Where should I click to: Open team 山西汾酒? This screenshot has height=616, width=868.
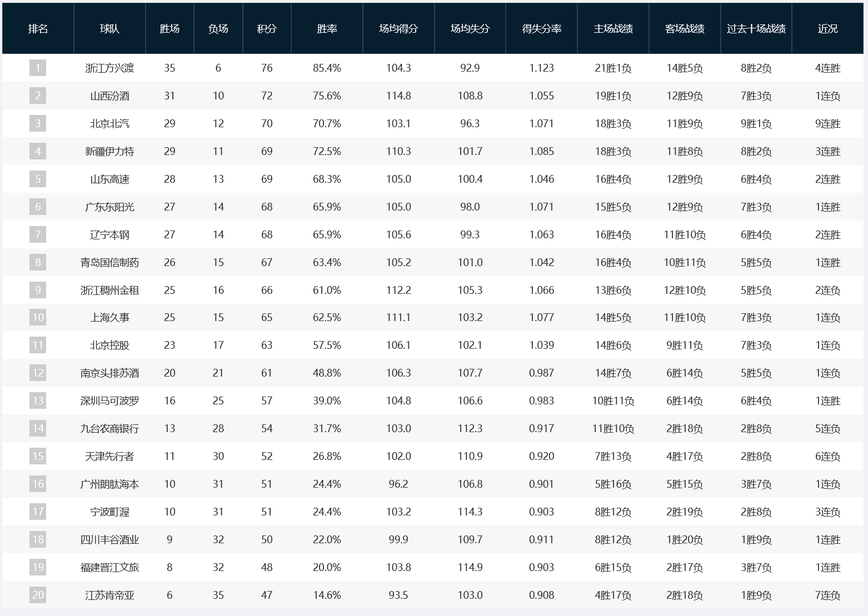[x=109, y=96]
